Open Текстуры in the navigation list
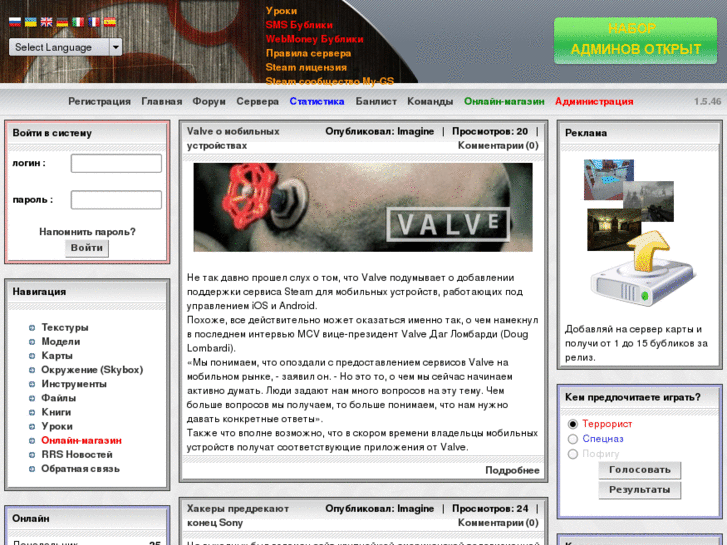 [x=65, y=327]
